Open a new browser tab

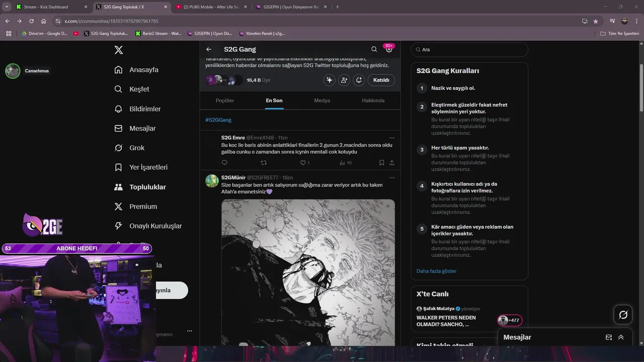[x=337, y=7]
